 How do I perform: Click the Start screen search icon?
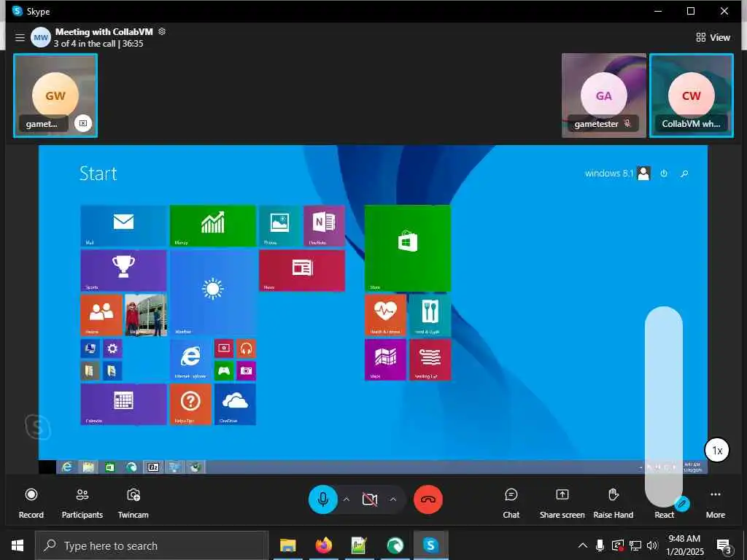684,174
